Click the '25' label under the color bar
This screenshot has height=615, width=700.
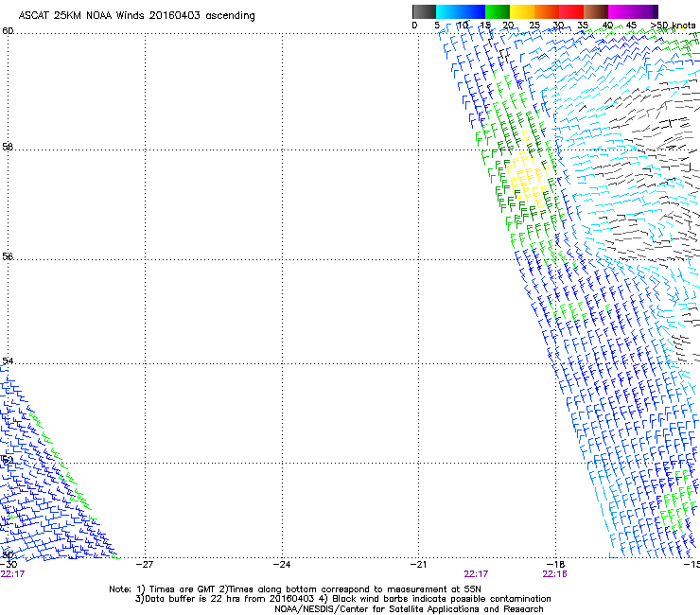click(x=534, y=26)
